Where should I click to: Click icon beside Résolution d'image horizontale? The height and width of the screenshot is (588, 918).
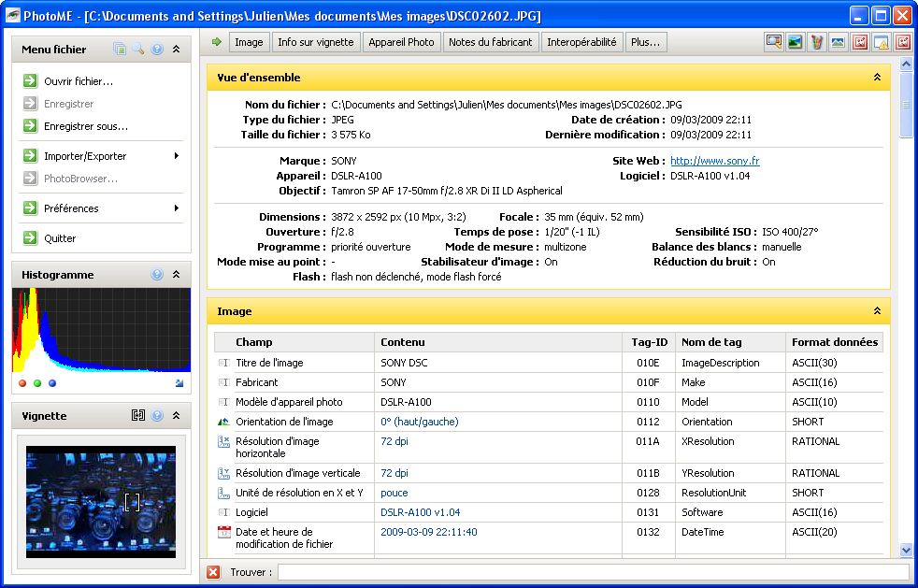pos(223,441)
